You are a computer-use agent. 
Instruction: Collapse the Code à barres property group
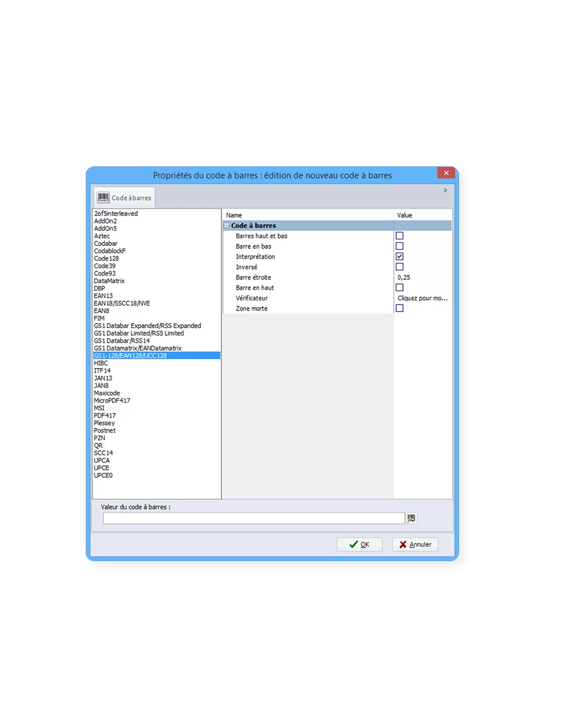click(227, 225)
